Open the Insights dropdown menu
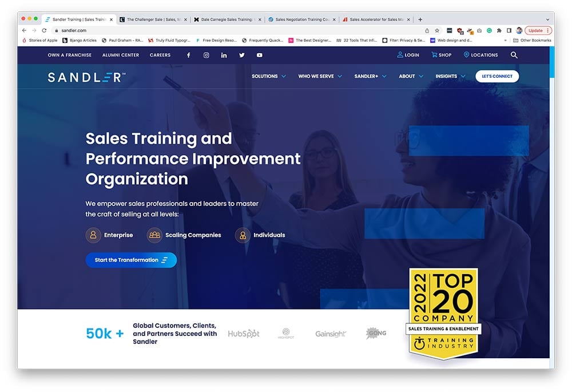Image resolution: width=572 pixels, height=392 pixels. (451, 76)
